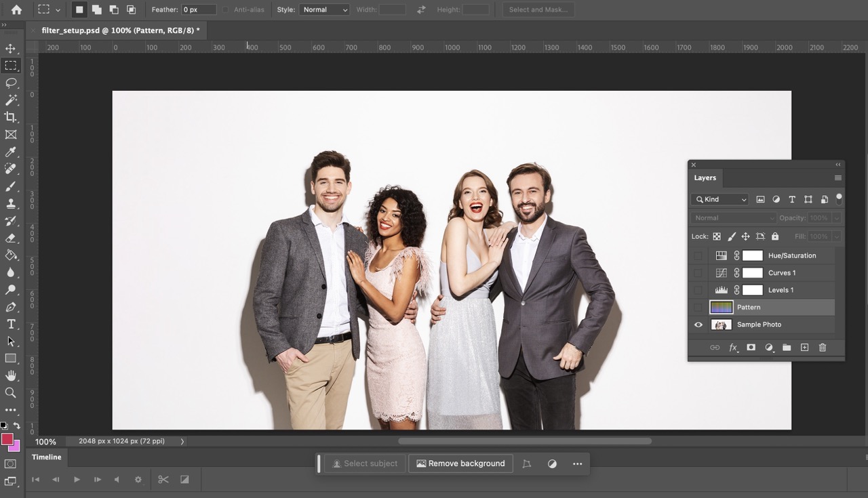Image resolution: width=868 pixels, height=498 pixels.
Task: Choose the Clone Stamp tool
Action: 11,203
